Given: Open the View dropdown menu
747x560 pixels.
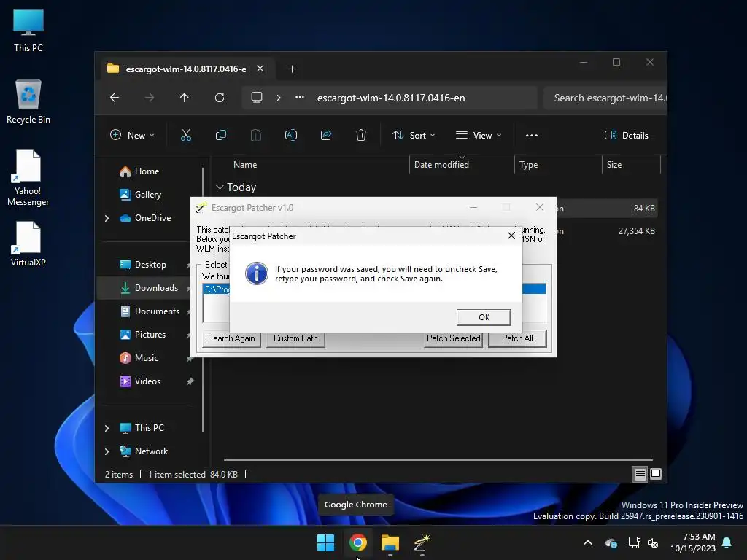Looking at the screenshot, I should [479, 135].
